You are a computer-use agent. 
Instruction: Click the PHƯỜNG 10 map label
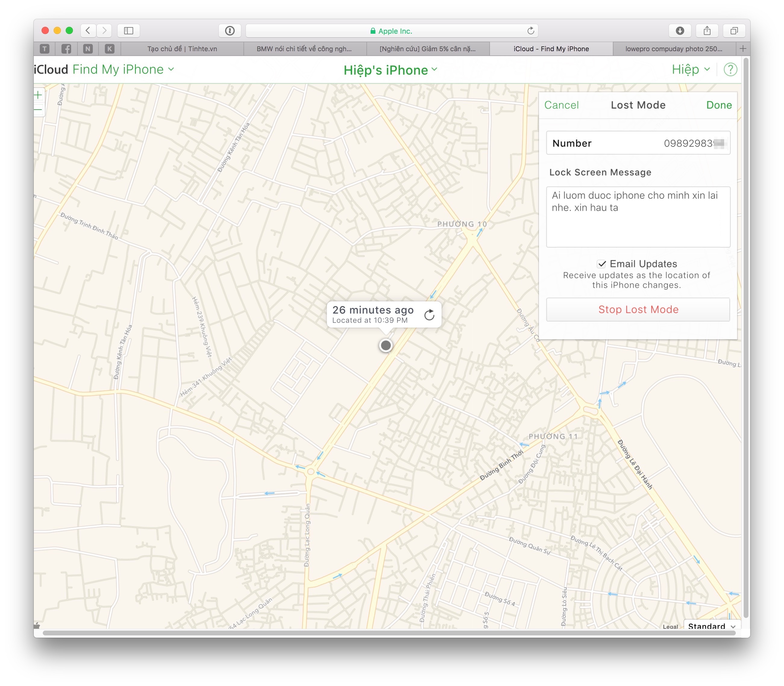pyautogui.click(x=462, y=224)
